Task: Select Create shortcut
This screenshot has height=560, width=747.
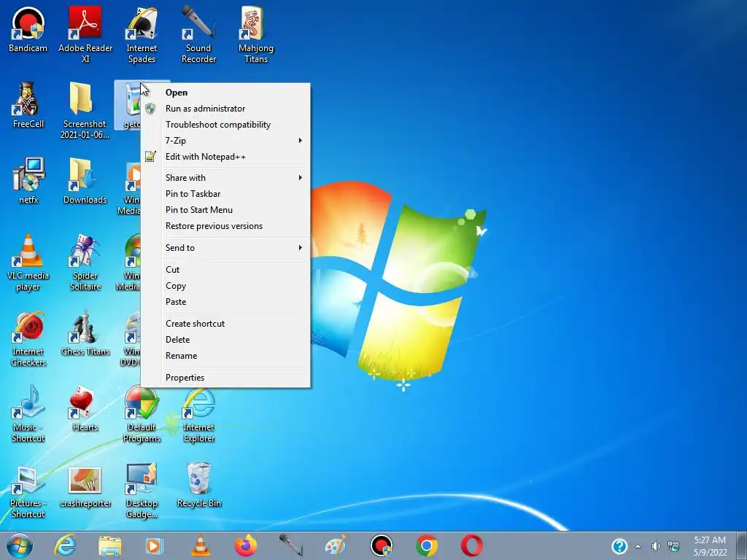Action: point(226,323)
